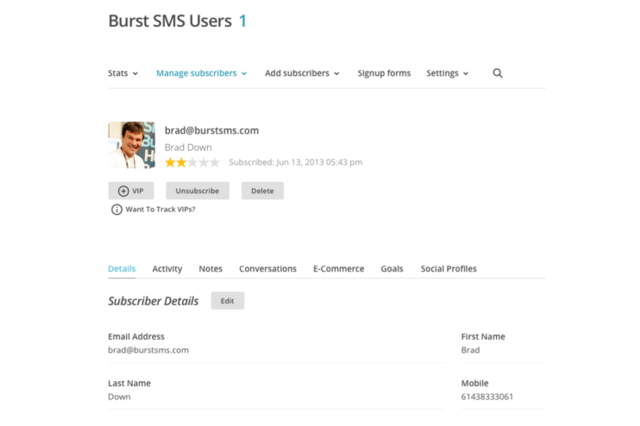Open the Notes tab
The width and height of the screenshot is (640, 426).
click(210, 269)
